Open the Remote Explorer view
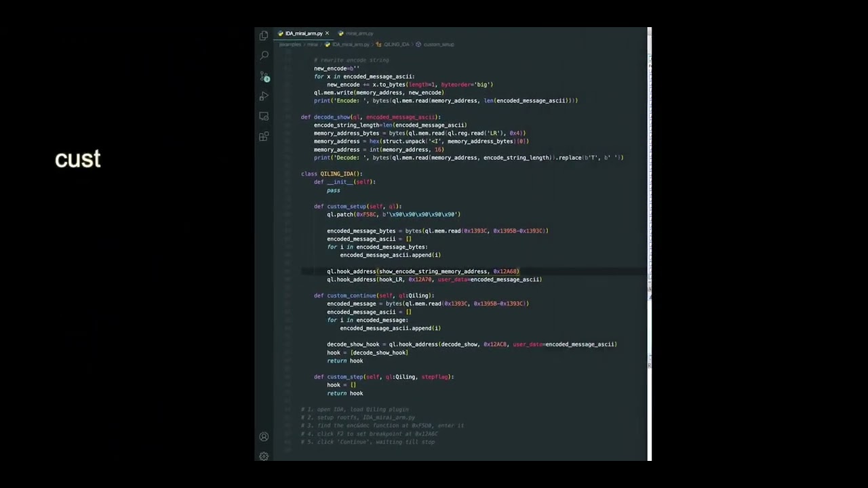868x488 pixels. tap(264, 117)
